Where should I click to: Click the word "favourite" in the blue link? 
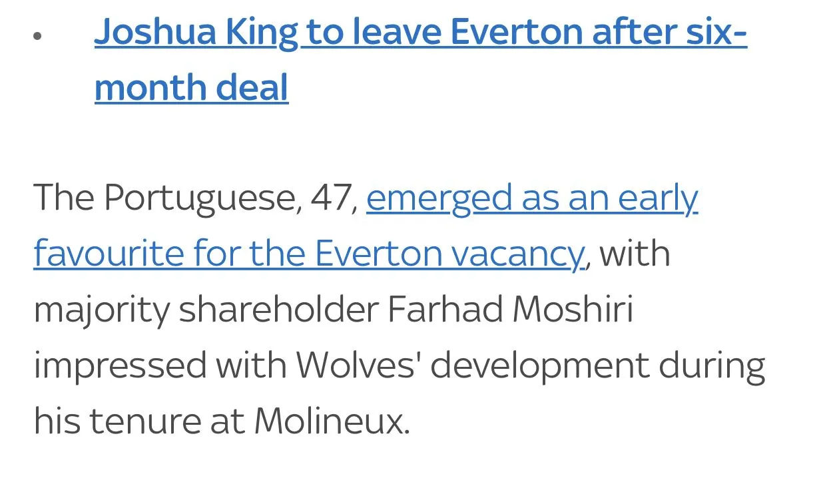[109, 254]
